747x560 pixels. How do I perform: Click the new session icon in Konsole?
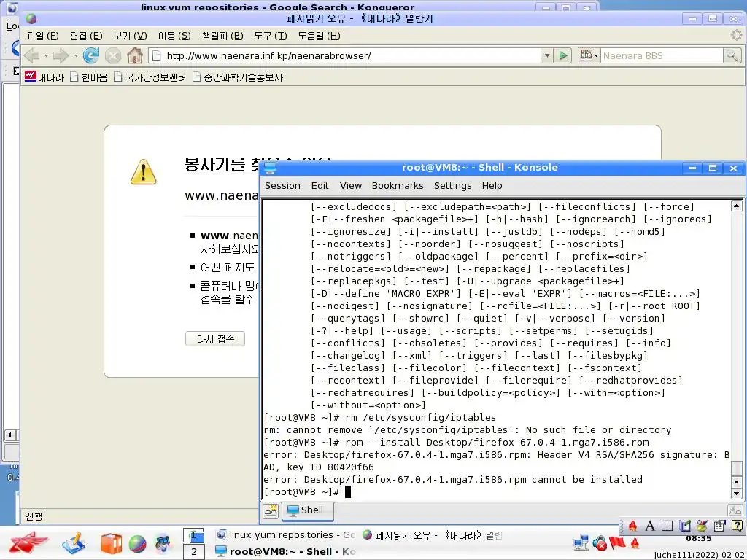[x=271, y=511]
